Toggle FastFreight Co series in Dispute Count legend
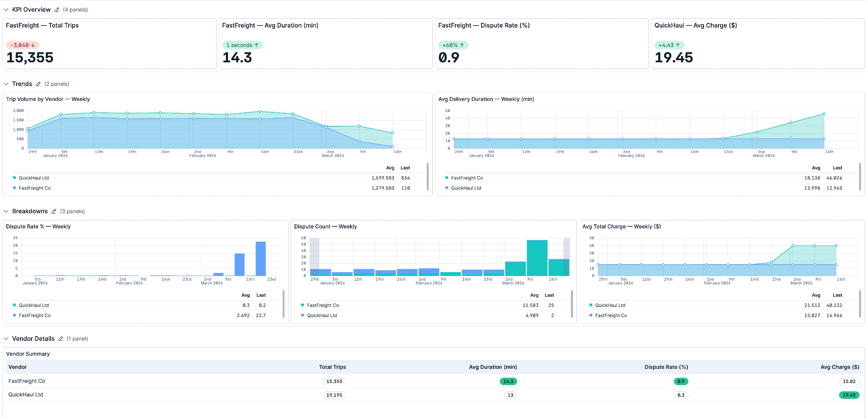This screenshot has width=868, height=418. (323, 306)
